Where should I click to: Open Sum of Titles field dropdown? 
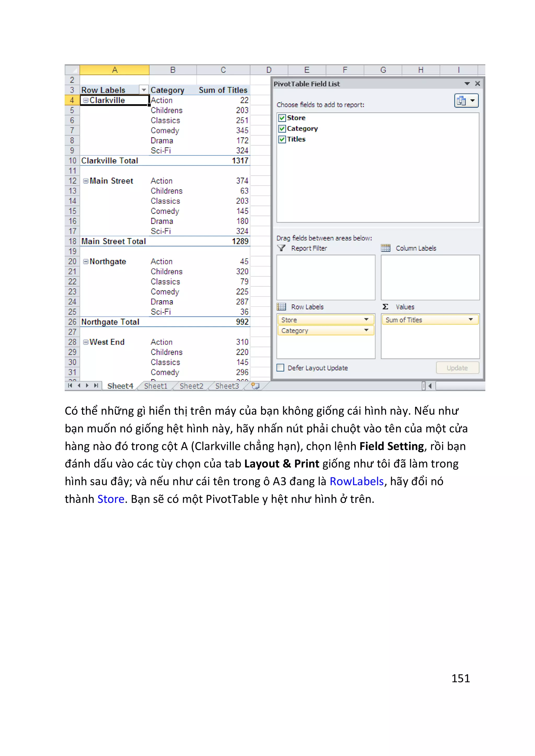[x=470, y=320]
